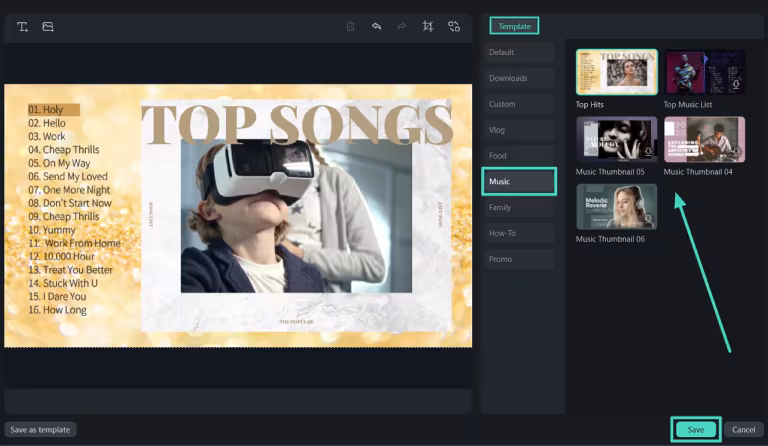768x446 pixels.
Task: Click the '02. Hello' song line
Action: [x=47, y=123]
